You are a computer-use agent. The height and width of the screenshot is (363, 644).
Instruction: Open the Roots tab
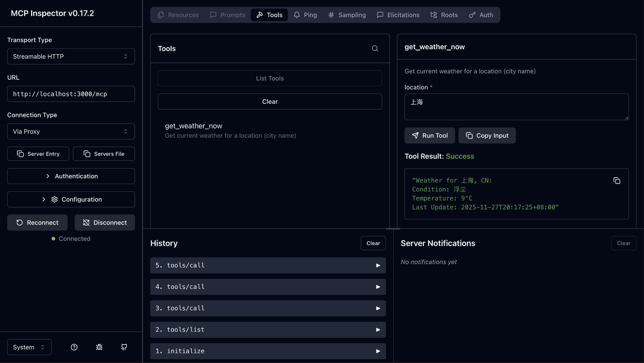[x=444, y=15]
